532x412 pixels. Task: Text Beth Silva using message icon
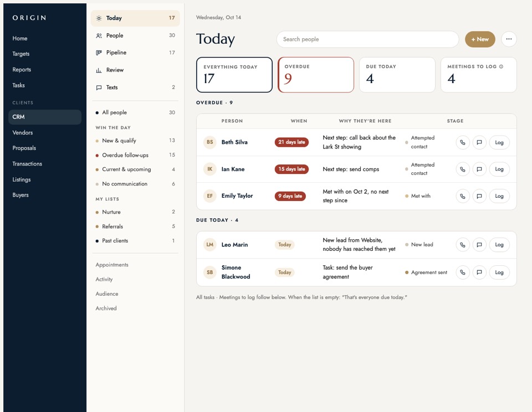[x=479, y=142]
